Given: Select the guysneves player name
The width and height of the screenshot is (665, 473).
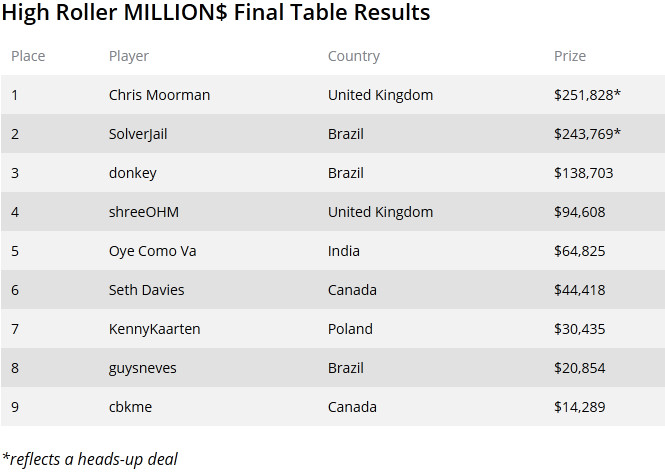Looking at the screenshot, I should [x=142, y=368].
